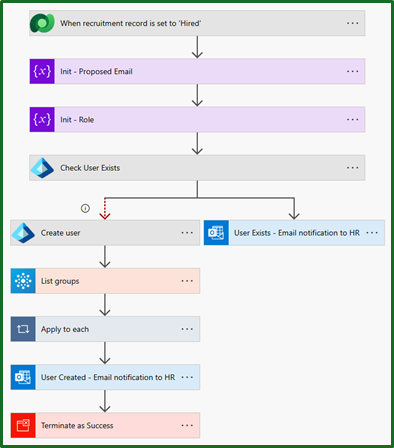The width and height of the screenshot is (394, 448).
Task: Click the red dashed run-after arrow
Action: pyautogui.click(x=105, y=209)
